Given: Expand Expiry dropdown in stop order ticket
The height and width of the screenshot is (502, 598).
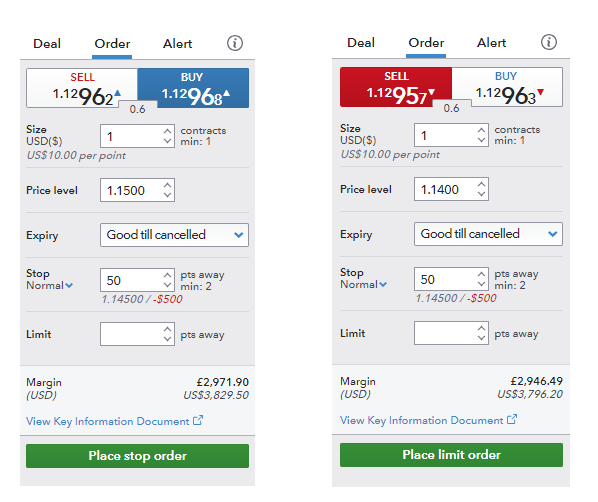Looking at the screenshot, I should [x=174, y=235].
